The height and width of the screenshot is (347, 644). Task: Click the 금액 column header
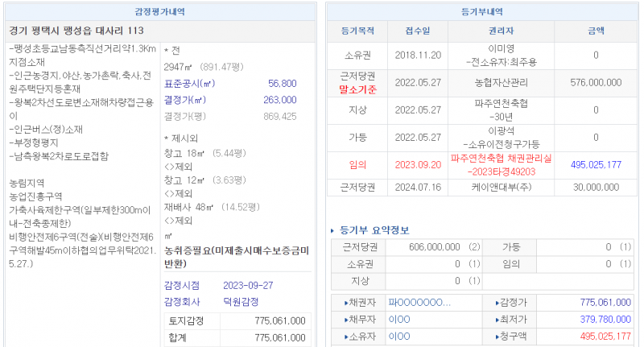[596, 31]
